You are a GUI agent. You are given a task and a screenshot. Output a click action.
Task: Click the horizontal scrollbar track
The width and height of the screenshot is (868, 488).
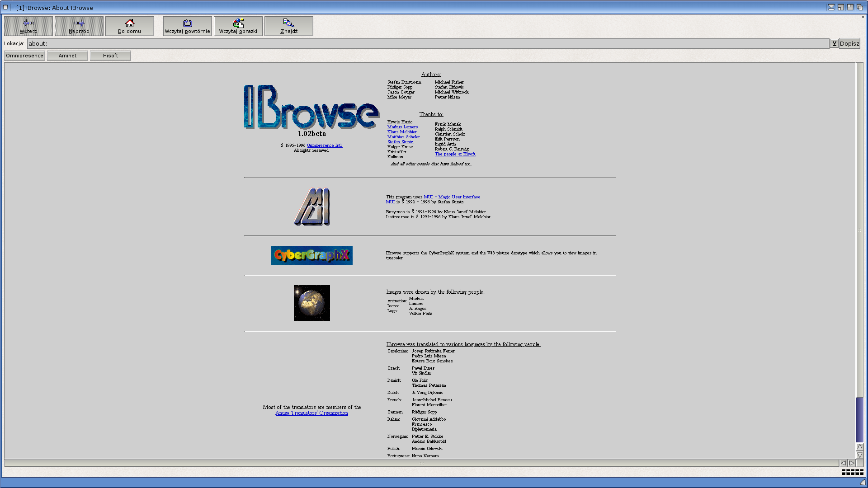tap(421, 463)
